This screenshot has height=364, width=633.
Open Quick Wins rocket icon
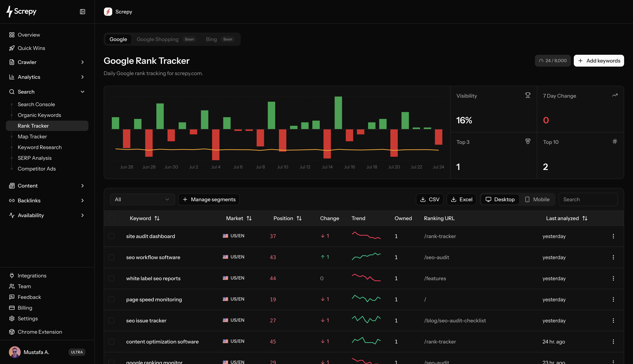(12, 48)
